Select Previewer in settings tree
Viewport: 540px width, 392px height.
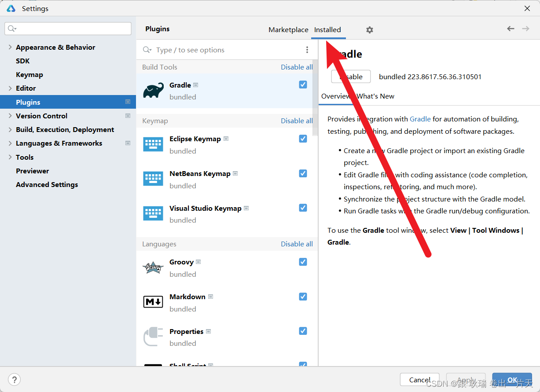tap(33, 171)
